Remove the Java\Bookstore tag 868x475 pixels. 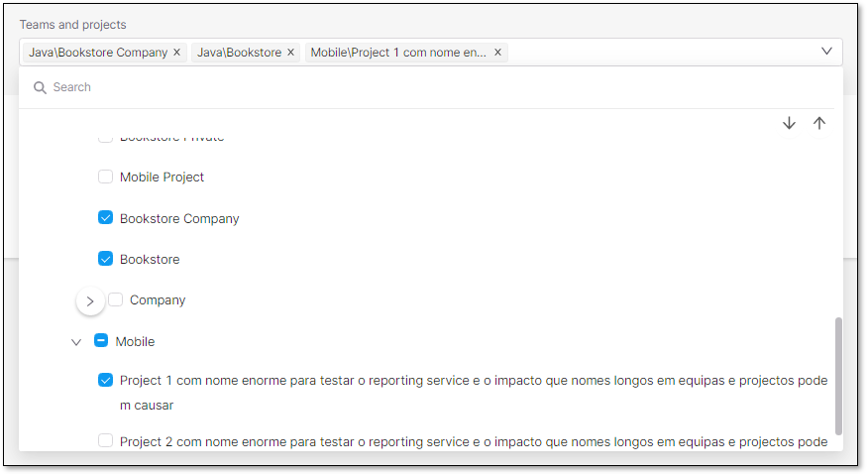pyautogui.click(x=290, y=53)
